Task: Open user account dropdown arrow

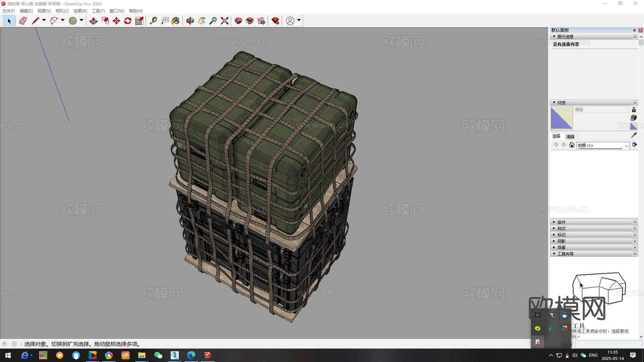Action: [299, 21]
